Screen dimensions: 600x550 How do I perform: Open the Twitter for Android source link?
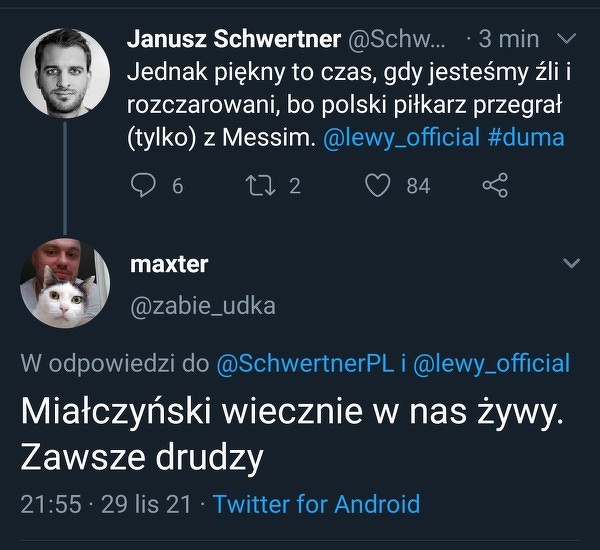pos(316,504)
